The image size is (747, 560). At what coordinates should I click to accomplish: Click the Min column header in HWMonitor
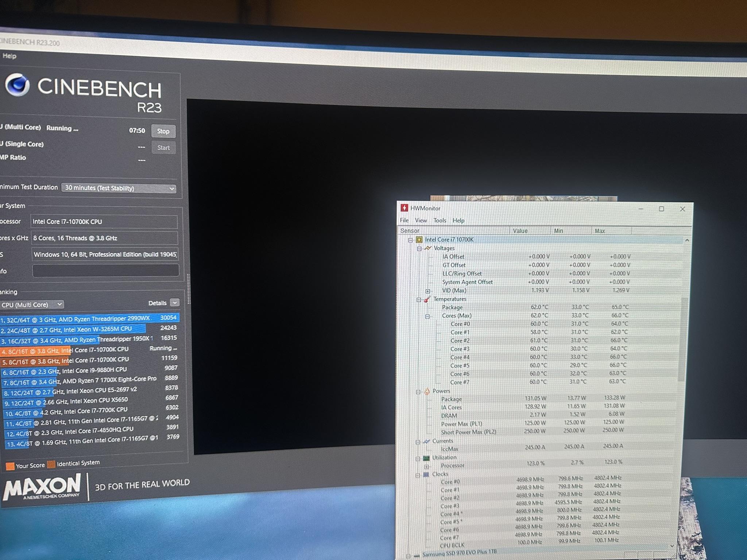[x=571, y=230]
